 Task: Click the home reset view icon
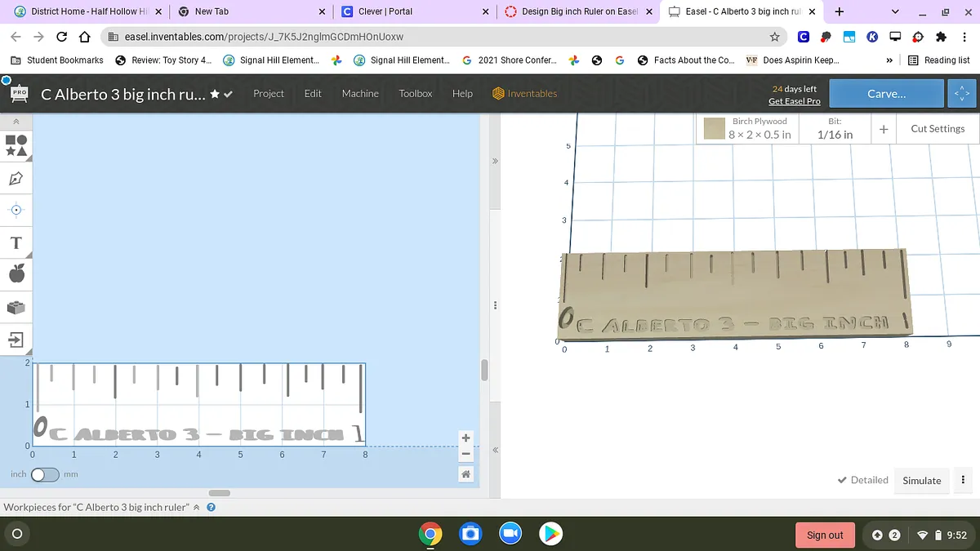pos(465,474)
